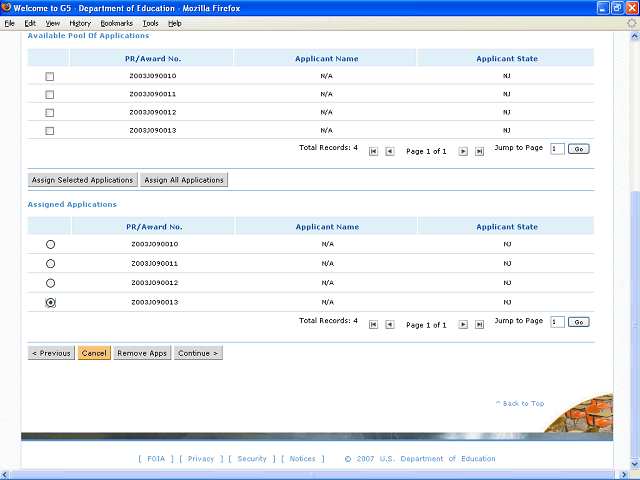Go to last page of Assigned Applications
Screen dimensions: 640x480
click(479, 325)
